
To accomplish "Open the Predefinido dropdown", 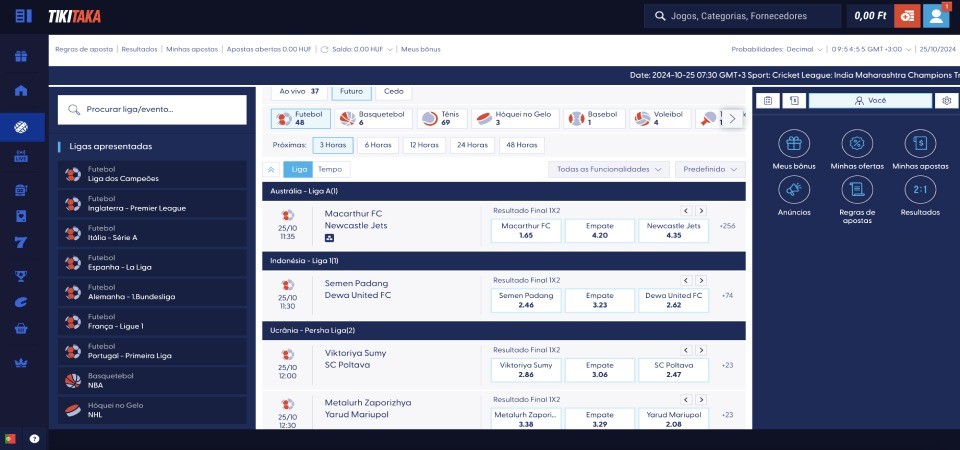I will coord(710,170).
